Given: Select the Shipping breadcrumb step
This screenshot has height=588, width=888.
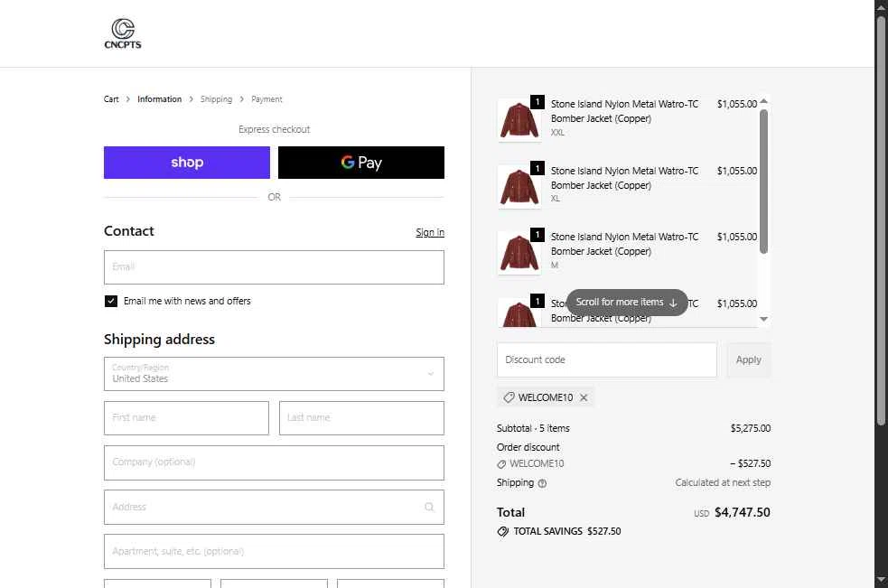Looking at the screenshot, I should (x=216, y=99).
